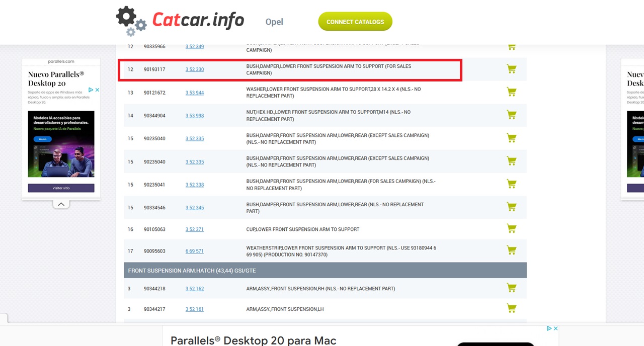Screen dimensions: 644x346
Task: Open catalog number link 3 52 330
Action: tap(194, 69)
